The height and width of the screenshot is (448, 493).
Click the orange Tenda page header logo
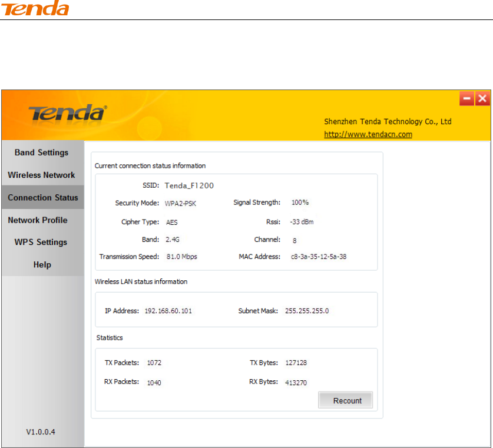(x=35, y=8)
